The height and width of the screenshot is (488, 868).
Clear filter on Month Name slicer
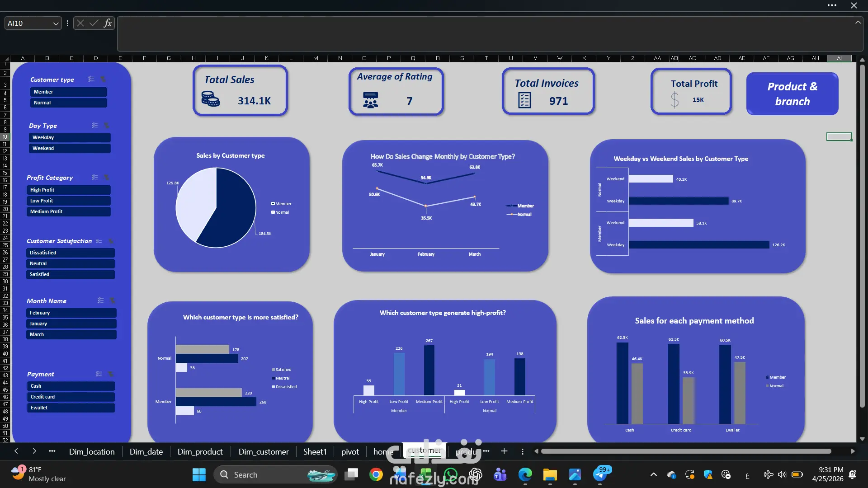113,300
